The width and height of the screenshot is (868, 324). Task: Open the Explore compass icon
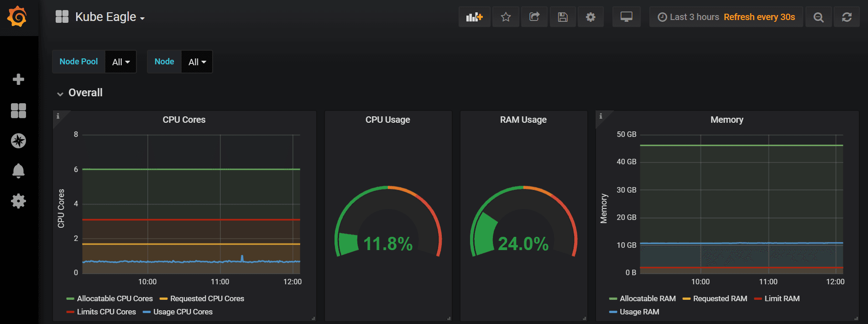(x=18, y=141)
